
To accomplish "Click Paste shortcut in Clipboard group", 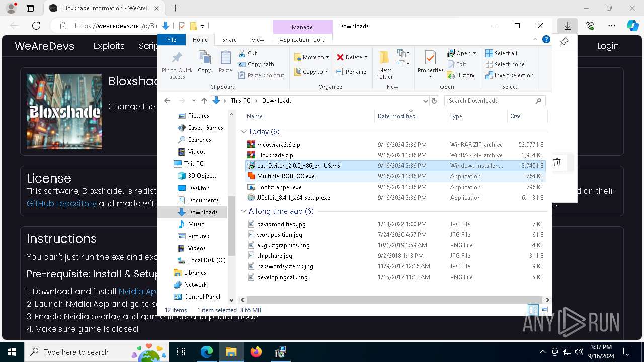I will pyautogui.click(x=262, y=75).
